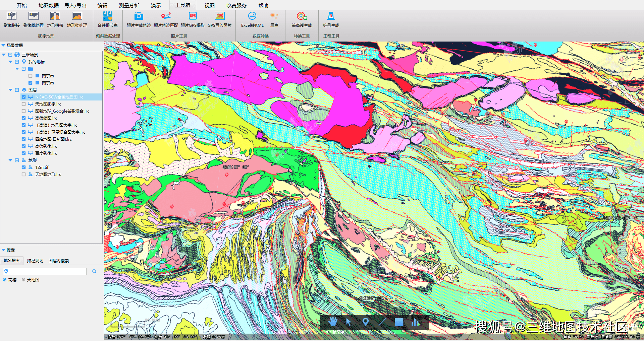
Task: Uncheck the 四维地图(日新图).lrc checkbox
Action: tap(23, 139)
